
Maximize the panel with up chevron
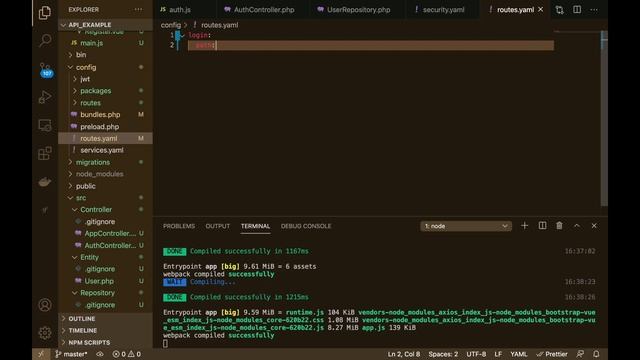577,226
